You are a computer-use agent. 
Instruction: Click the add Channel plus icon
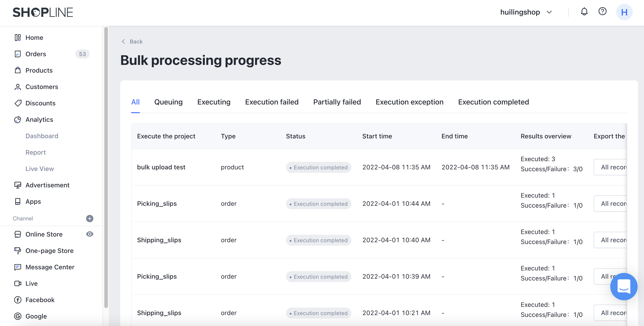tap(89, 218)
